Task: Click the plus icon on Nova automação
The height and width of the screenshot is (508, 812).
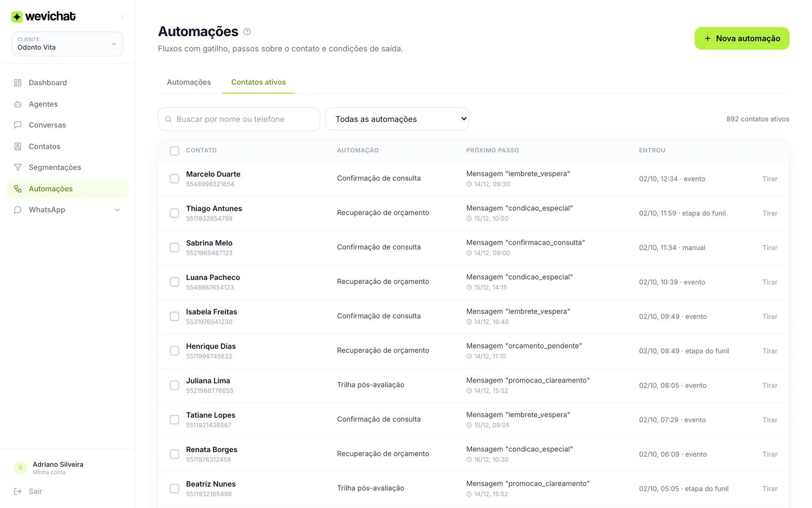Action: [x=707, y=39]
